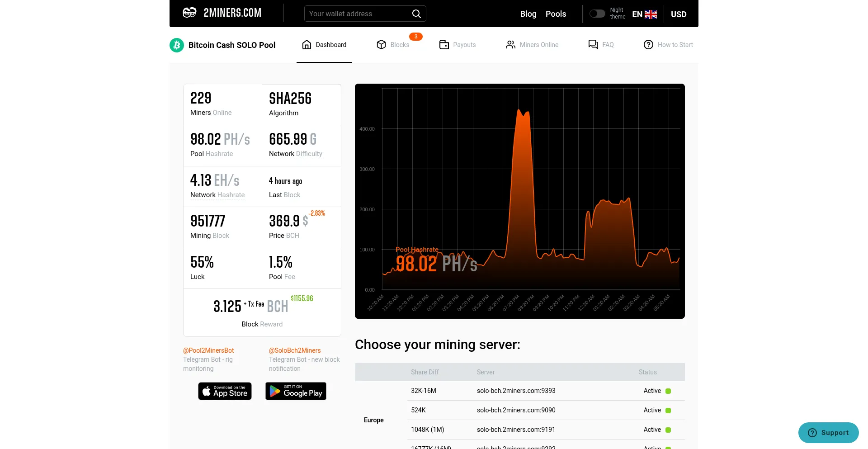Open the EN language selector
868x449 pixels.
644,14
